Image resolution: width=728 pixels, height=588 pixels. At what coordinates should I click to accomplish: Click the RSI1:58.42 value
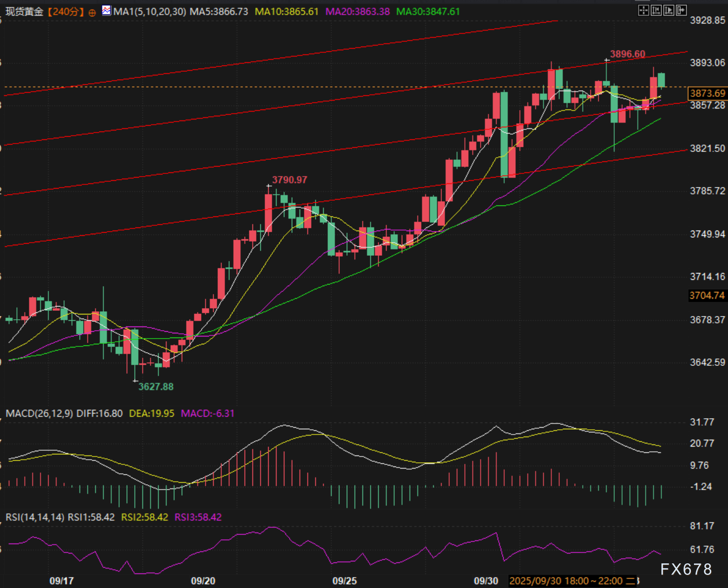91,517
